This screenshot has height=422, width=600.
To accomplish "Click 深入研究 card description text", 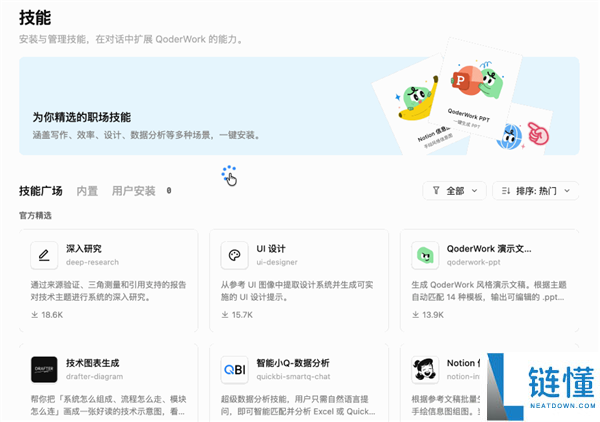I will [x=108, y=291].
